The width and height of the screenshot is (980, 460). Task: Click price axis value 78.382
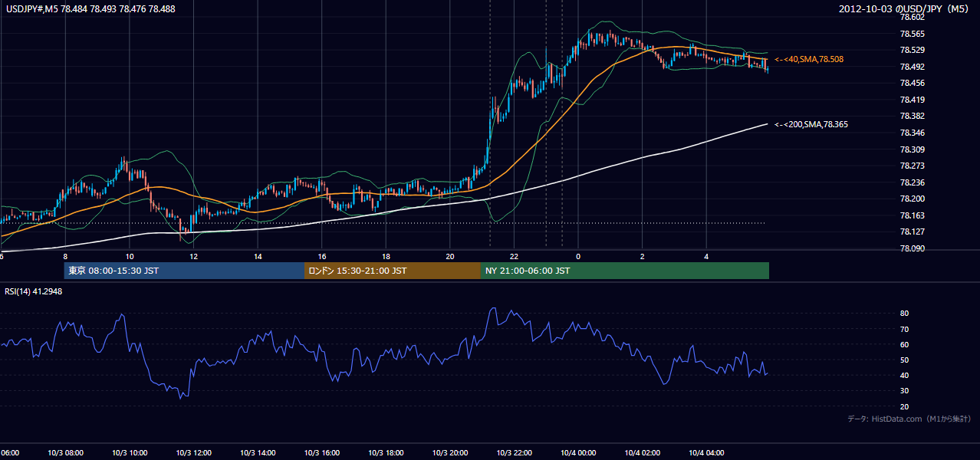coord(912,116)
